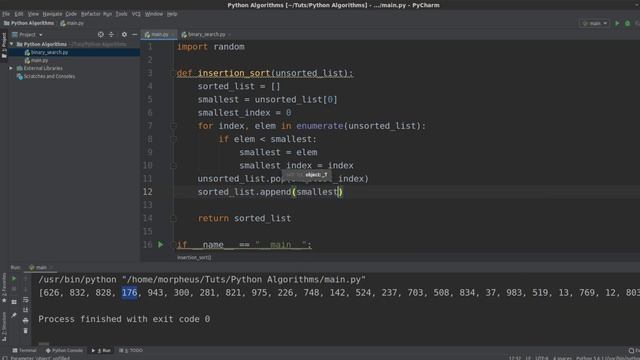Open the main run configuration dropdown
The height and width of the screenshot is (360, 640).
coord(594,23)
